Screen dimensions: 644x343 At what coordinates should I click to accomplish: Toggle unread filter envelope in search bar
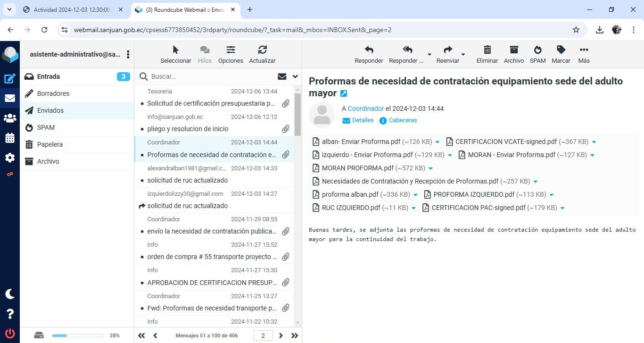(282, 76)
